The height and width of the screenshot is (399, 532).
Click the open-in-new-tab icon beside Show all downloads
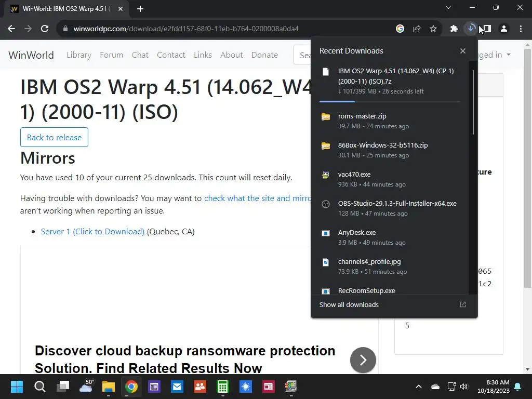[x=463, y=304]
